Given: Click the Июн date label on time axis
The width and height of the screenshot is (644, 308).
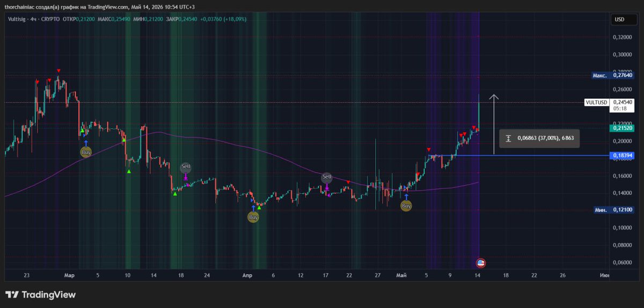Looking at the screenshot, I should (604, 275).
